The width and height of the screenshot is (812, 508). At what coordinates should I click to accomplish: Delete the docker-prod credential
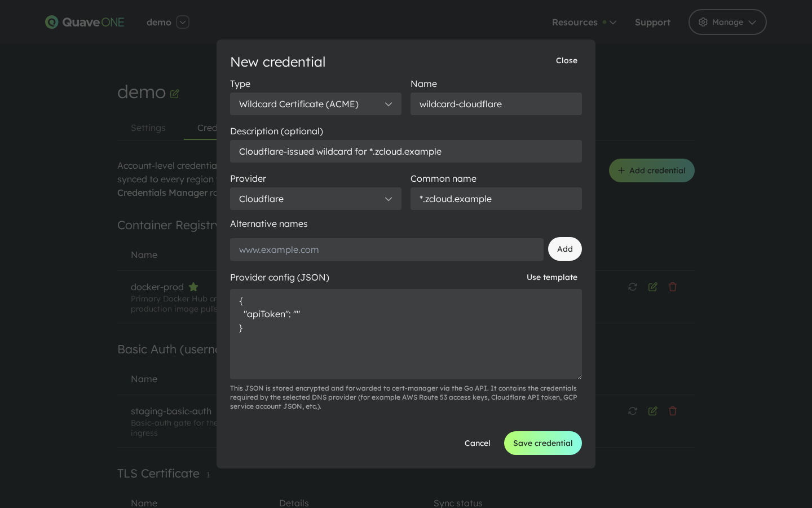pyautogui.click(x=673, y=287)
